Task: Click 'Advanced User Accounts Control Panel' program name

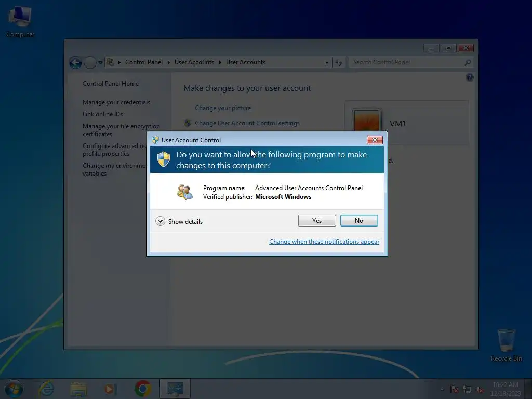Action: pyautogui.click(x=309, y=188)
